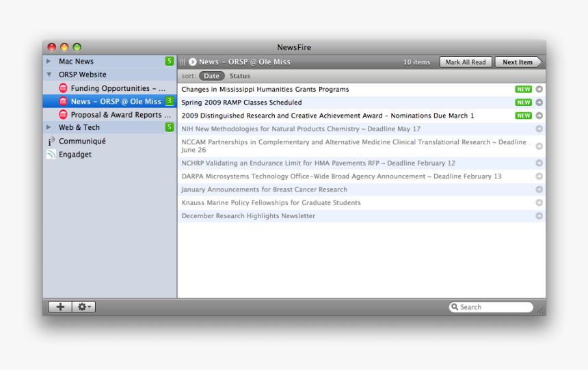The image size is (588, 370).
Task: Select Funding Opportunities feed
Action: pyautogui.click(x=109, y=88)
